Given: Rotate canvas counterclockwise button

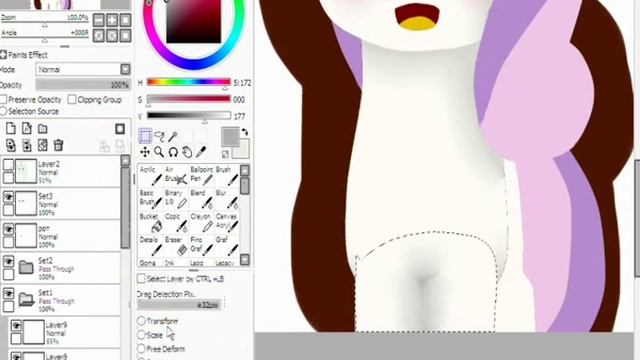Looking at the screenshot, I should [x=98, y=36].
